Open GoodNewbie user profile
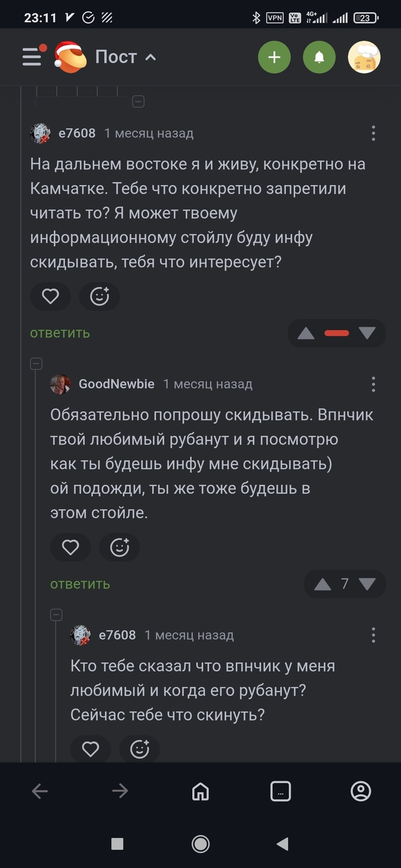The height and width of the screenshot is (868, 401). click(x=116, y=384)
